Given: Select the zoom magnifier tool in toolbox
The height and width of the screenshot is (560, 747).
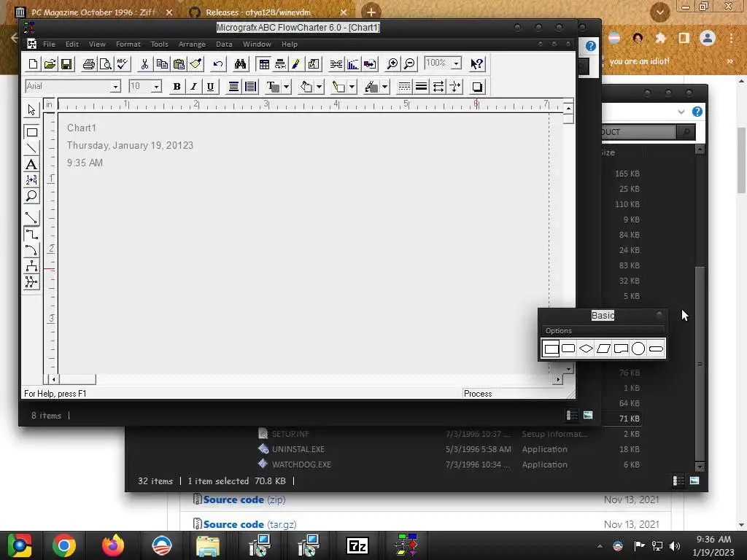Looking at the screenshot, I should click(x=31, y=195).
